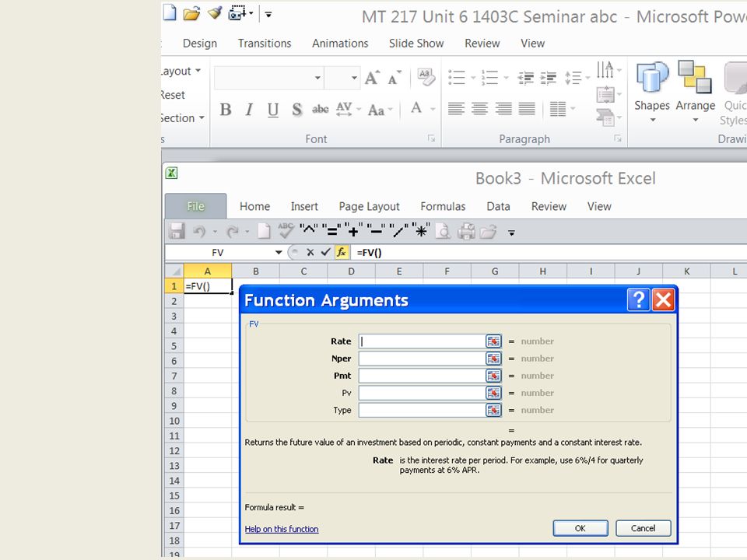Click the Bold button in PowerPoint ribbon

[x=226, y=110]
